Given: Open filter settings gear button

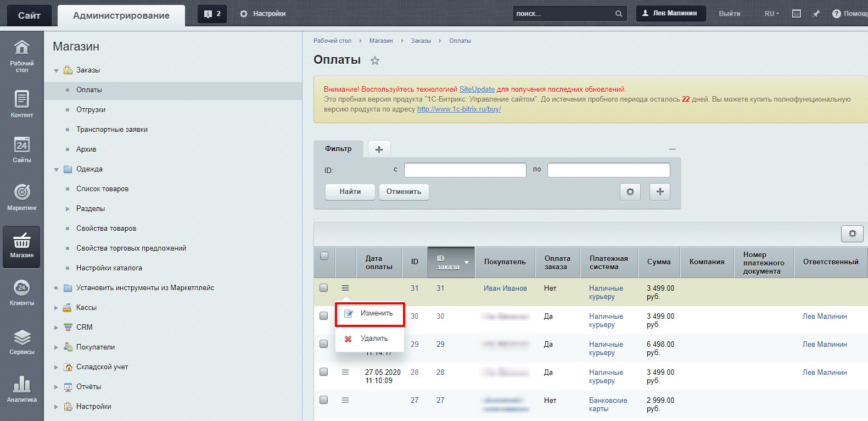Looking at the screenshot, I should (x=630, y=192).
